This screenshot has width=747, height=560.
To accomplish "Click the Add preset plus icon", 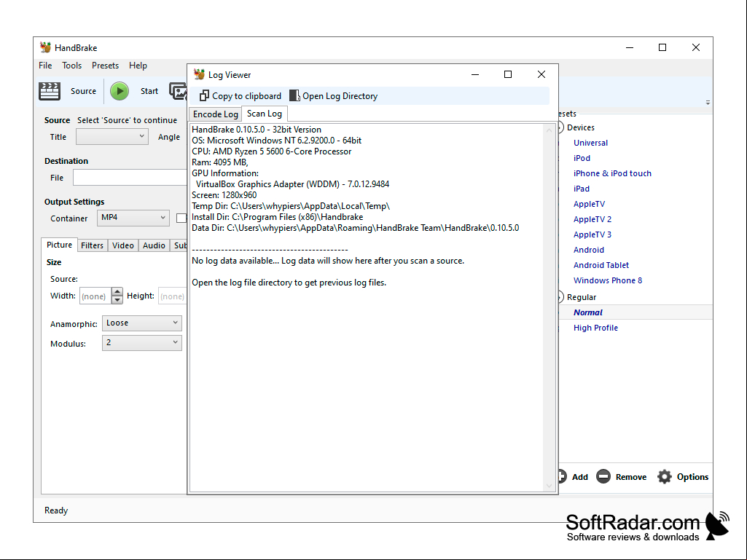I will point(562,476).
